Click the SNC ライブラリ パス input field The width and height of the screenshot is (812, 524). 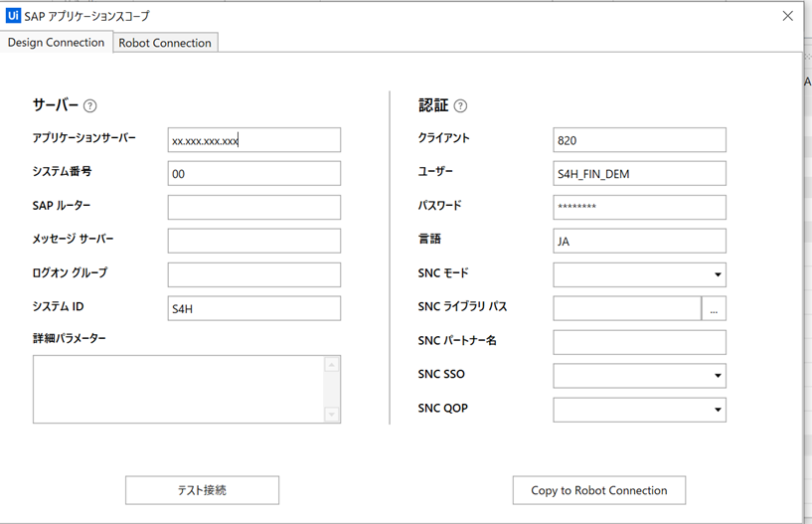pos(627,308)
